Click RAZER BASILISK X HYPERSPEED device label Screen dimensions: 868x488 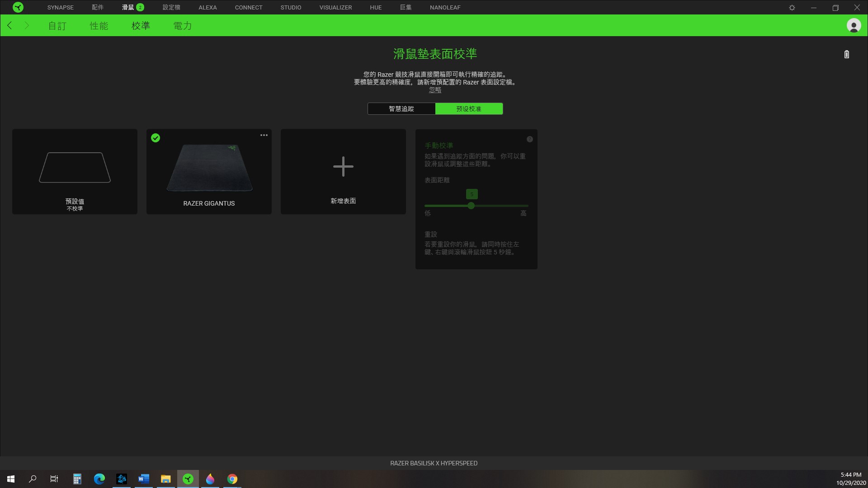[x=434, y=463]
